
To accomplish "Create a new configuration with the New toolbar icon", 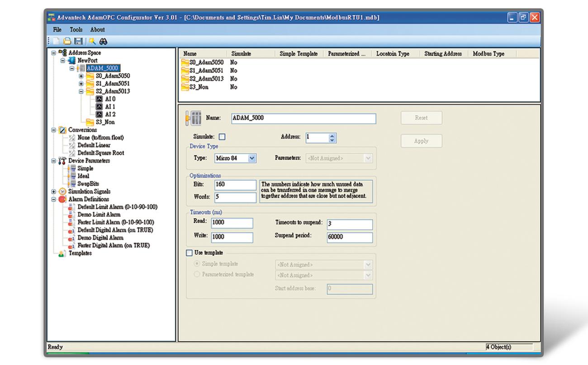I will [x=57, y=42].
